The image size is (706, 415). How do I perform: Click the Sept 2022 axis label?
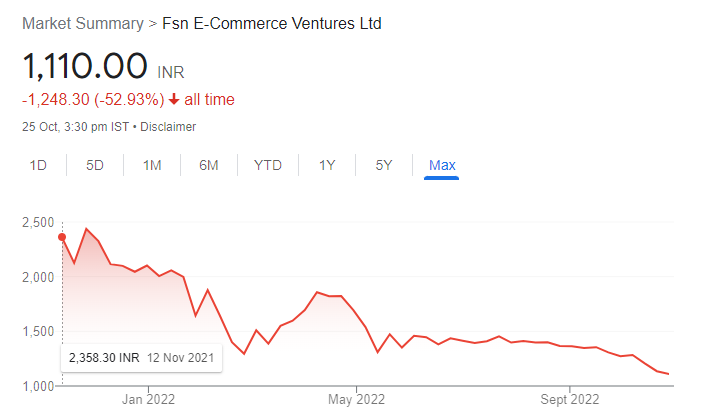click(570, 399)
